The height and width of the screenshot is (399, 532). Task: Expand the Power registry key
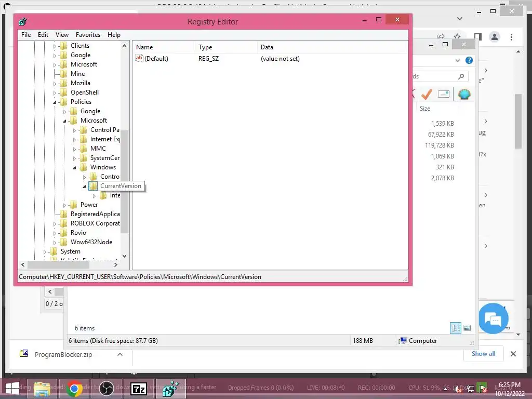64,205
